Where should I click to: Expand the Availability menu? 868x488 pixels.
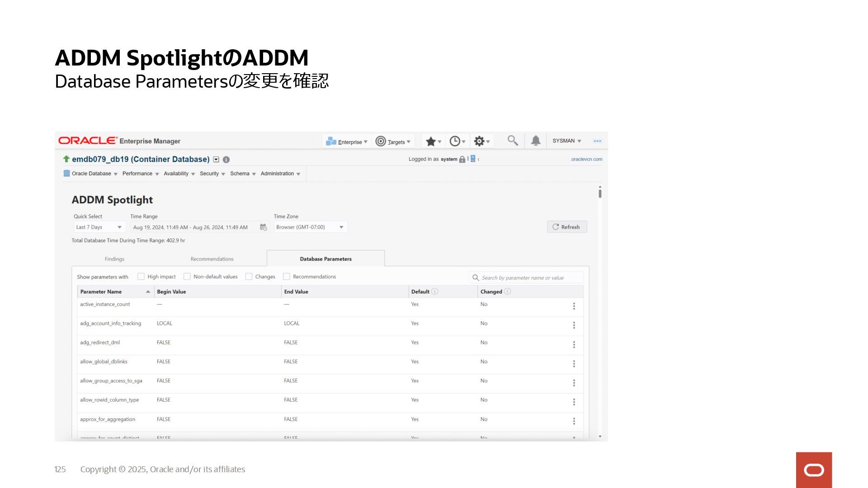click(179, 174)
